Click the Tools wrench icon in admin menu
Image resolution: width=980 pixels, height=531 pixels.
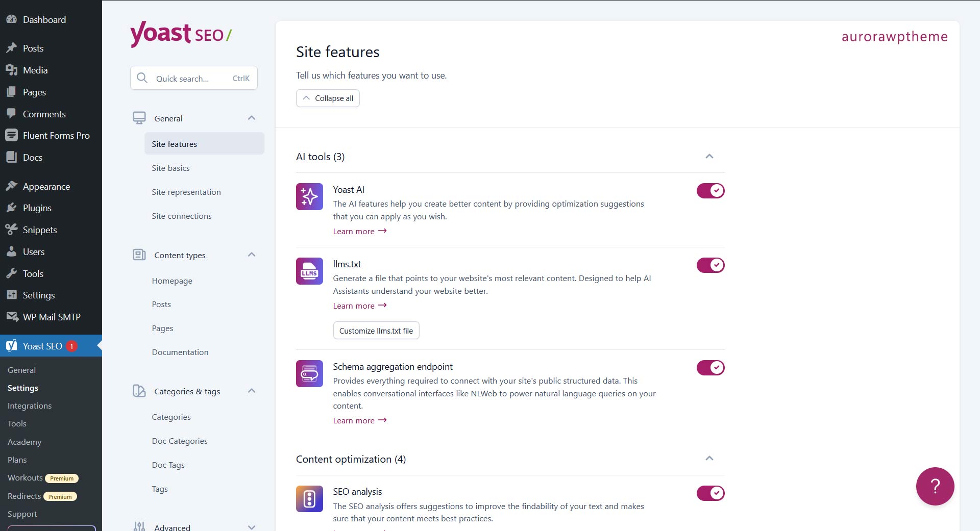11,273
